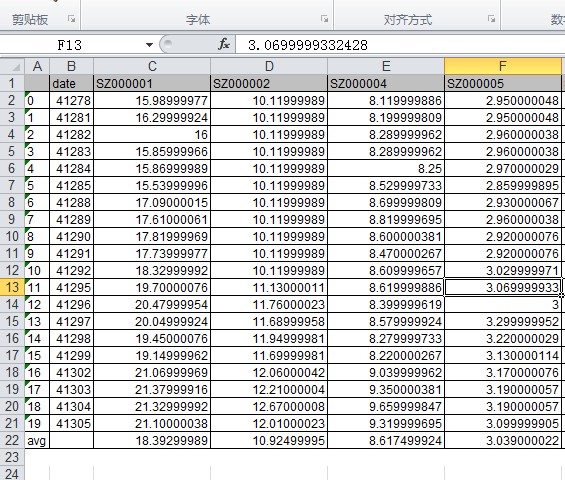Open the Alignment group dialog launcher

(491, 19)
